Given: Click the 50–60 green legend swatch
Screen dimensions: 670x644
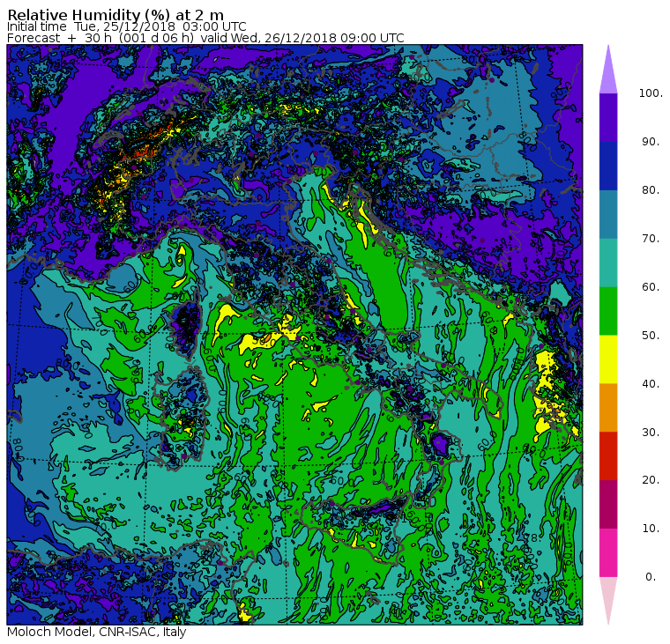Looking at the screenshot, I should tap(608, 311).
